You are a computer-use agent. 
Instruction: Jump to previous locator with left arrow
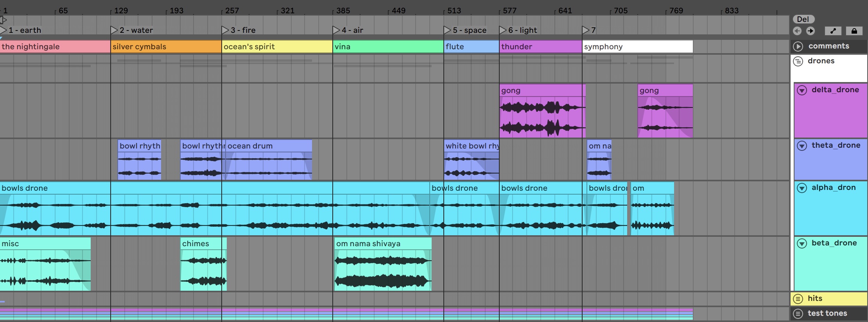[x=797, y=31]
